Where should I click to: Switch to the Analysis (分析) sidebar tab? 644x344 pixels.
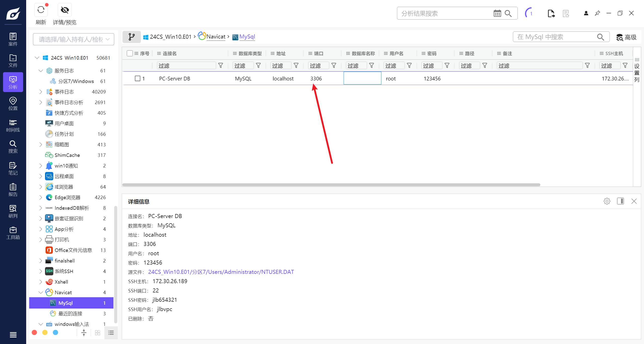[x=13, y=82]
